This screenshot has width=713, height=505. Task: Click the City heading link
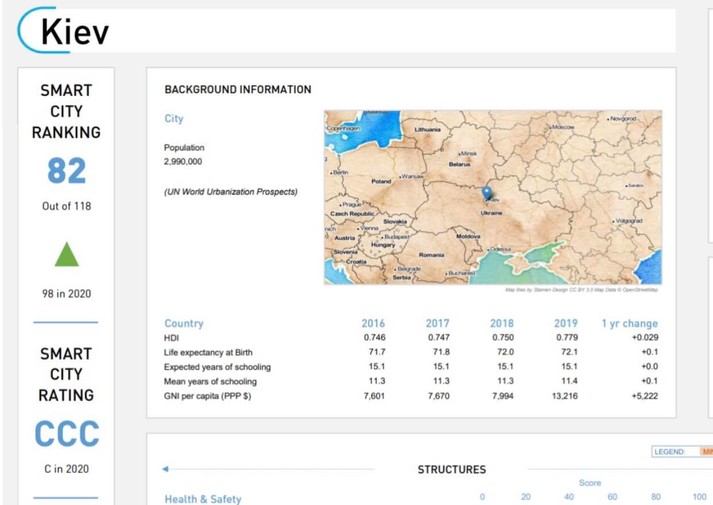[x=174, y=119]
